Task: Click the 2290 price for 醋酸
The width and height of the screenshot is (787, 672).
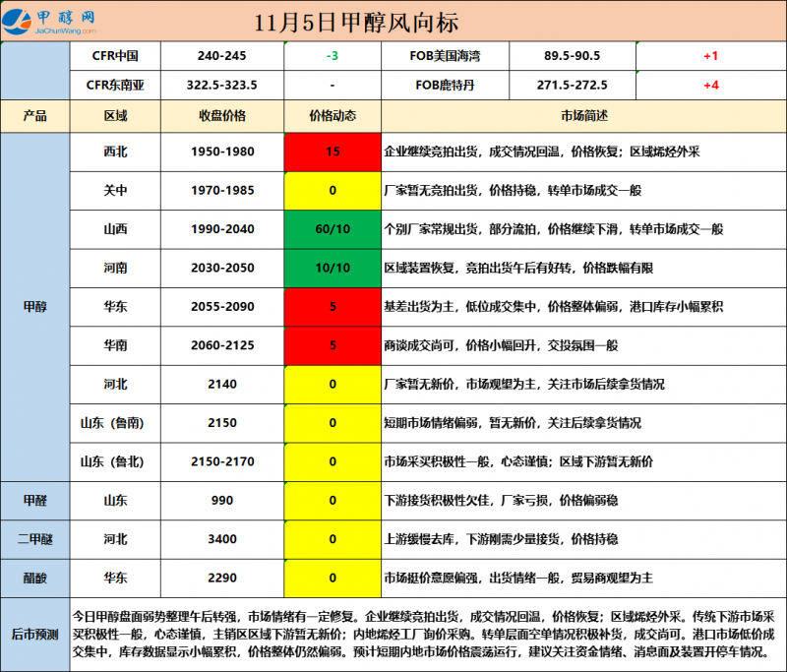Action: (x=222, y=578)
